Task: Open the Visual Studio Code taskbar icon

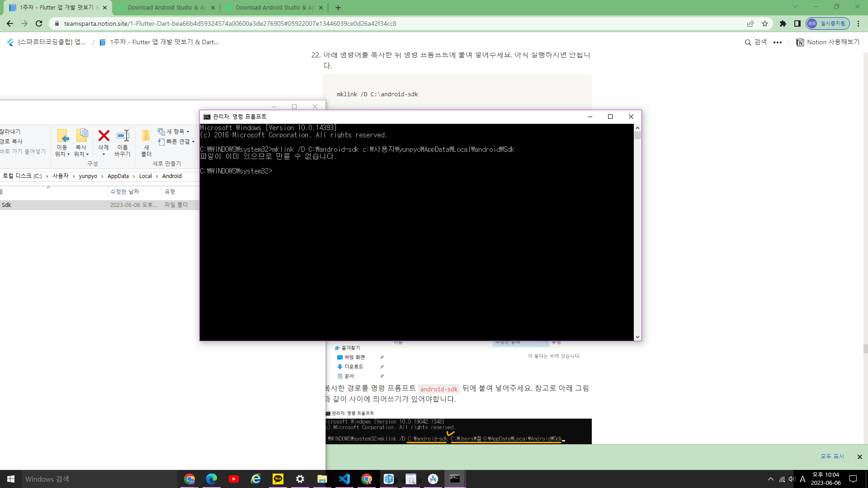Action: tap(344, 479)
